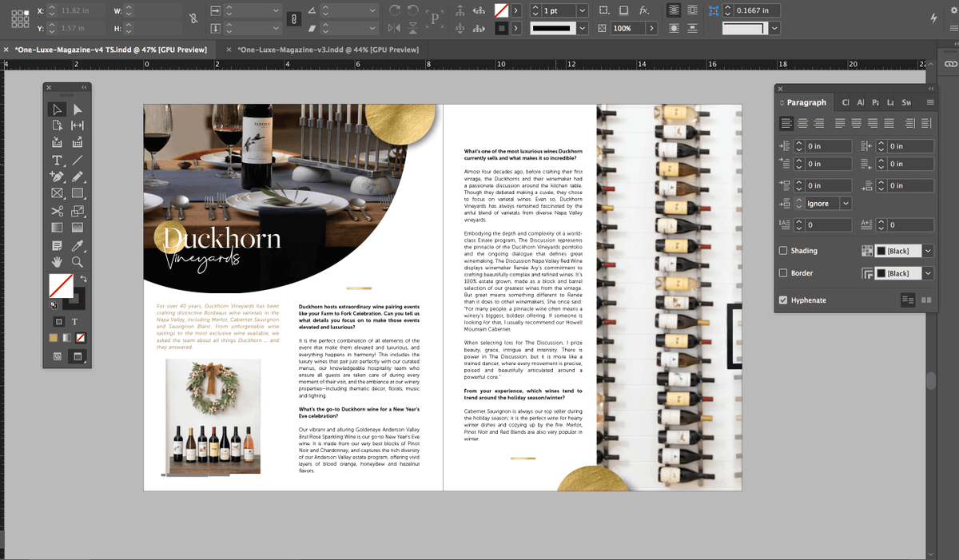Click the Control bar stroke color swatch

tap(501, 28)
